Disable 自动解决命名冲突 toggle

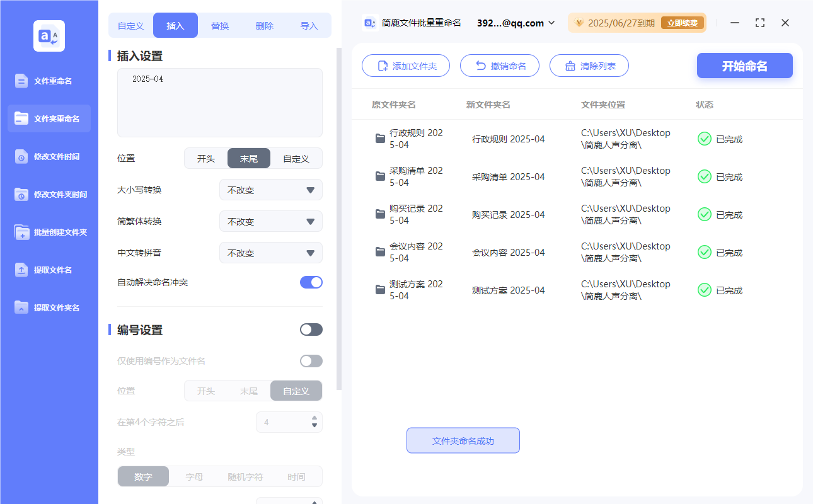pos(311,282)
